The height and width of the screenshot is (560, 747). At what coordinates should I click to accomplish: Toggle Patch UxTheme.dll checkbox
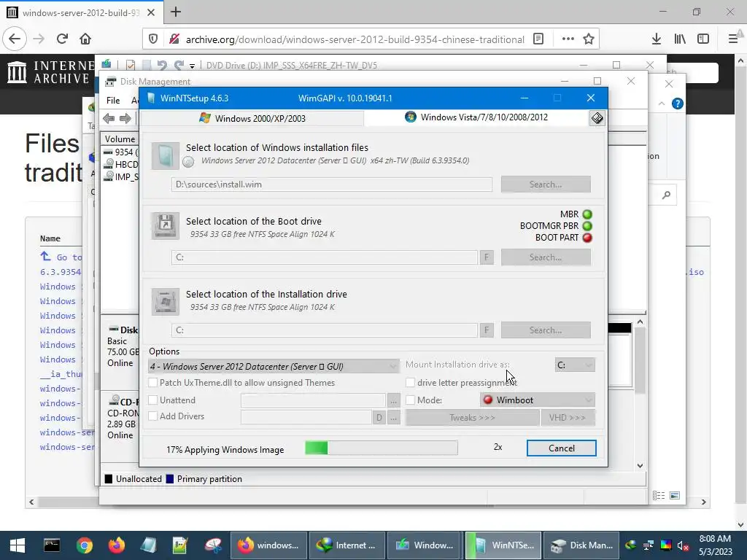(153, 382)
